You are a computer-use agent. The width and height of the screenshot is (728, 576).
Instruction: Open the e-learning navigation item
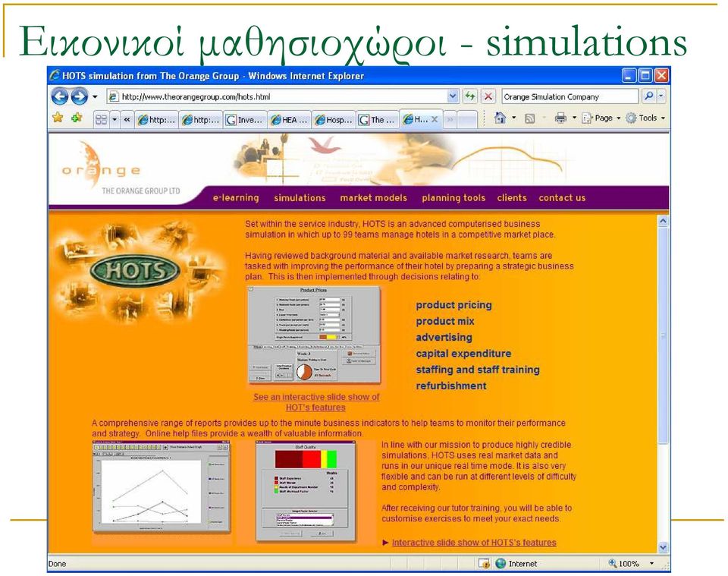coord(236,198)
